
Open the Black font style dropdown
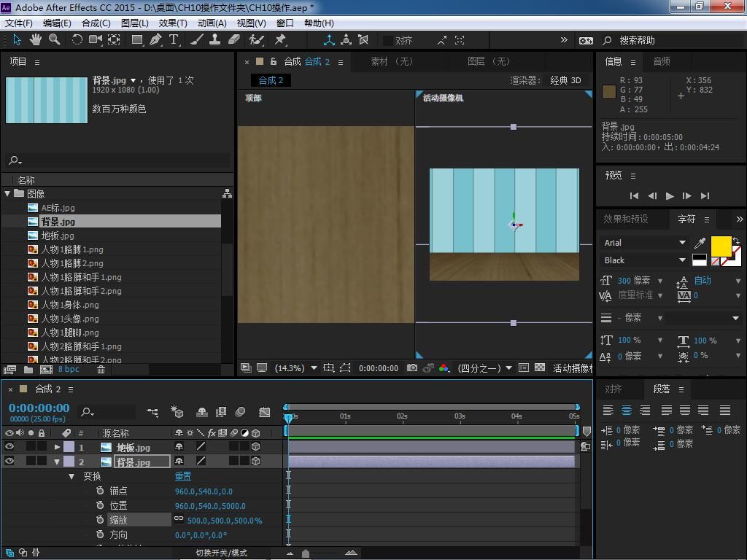[643, 260]
